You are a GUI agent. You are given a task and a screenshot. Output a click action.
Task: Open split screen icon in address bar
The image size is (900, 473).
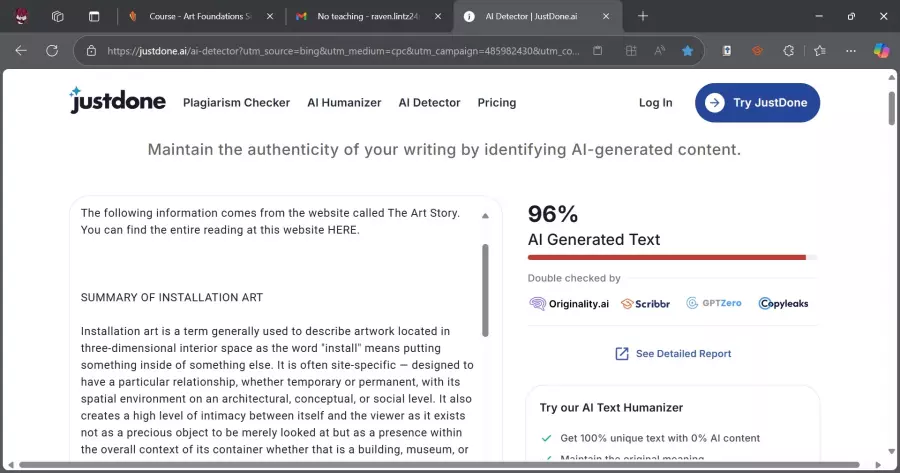click(x=631, y=51)
